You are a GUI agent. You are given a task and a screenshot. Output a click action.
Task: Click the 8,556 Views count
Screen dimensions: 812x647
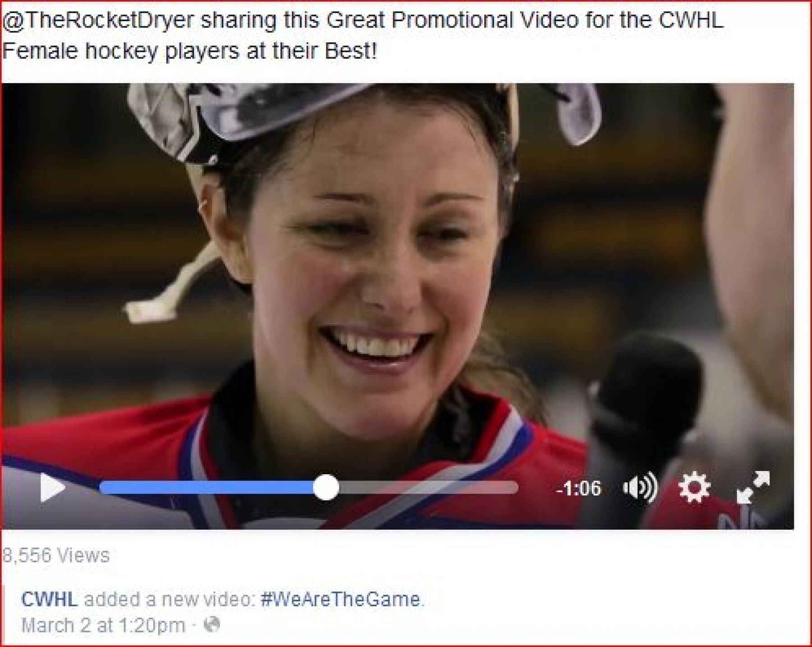tap(56, 555)
